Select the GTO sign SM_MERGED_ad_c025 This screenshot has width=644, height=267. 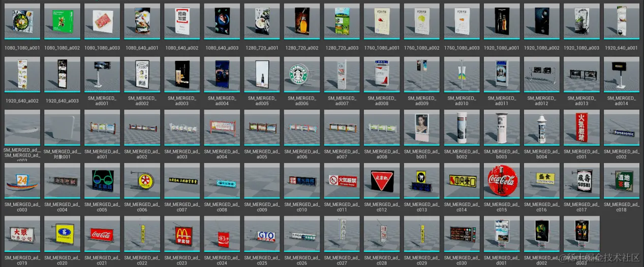(x=262, y=234)
